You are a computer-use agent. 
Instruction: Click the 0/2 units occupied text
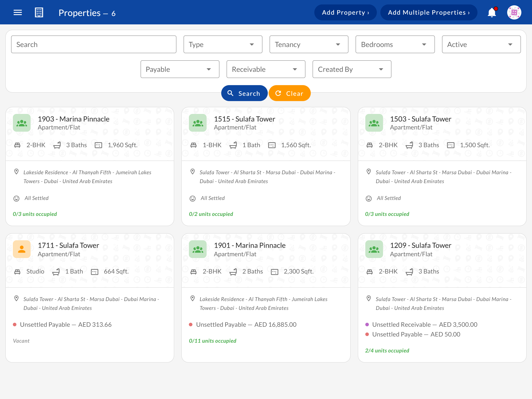[x=211, y=214]
